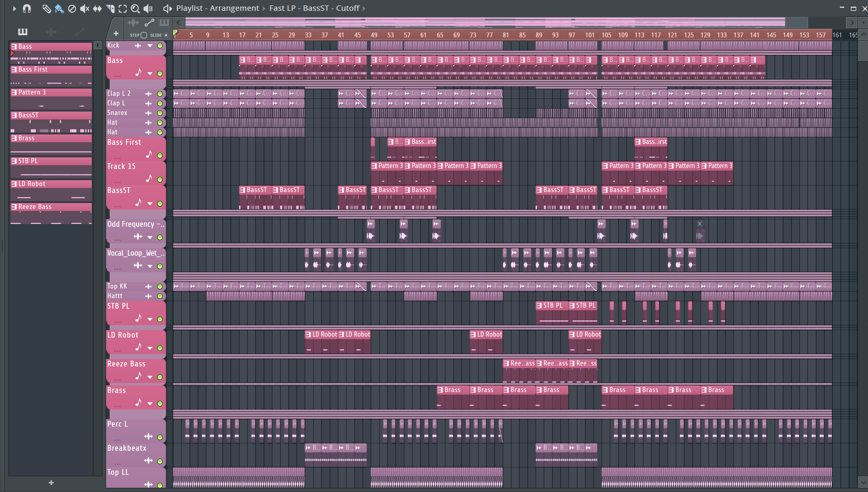Screen dimensions: 868x492
Task: Select the Mute tool speaker icon
Action: tap(84, 8)
